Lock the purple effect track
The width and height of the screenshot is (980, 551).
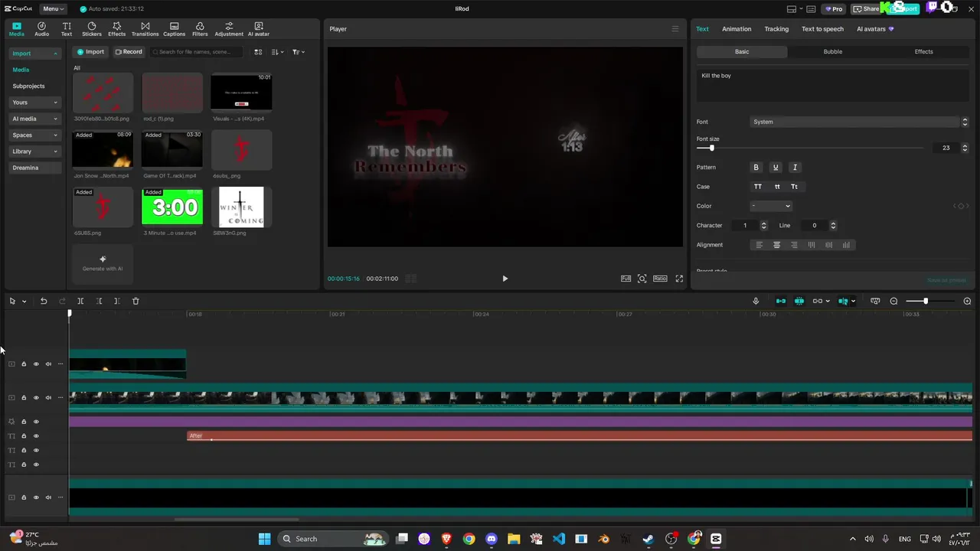pos(24,422)
